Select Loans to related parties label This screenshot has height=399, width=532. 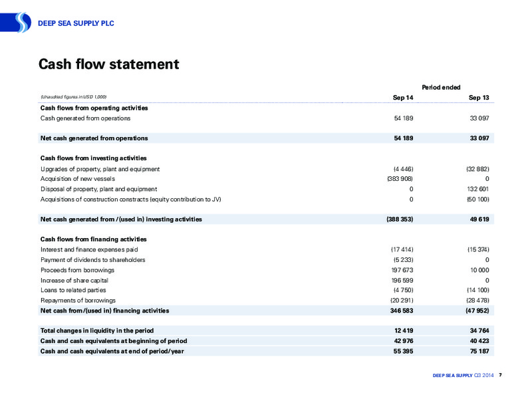73,290
